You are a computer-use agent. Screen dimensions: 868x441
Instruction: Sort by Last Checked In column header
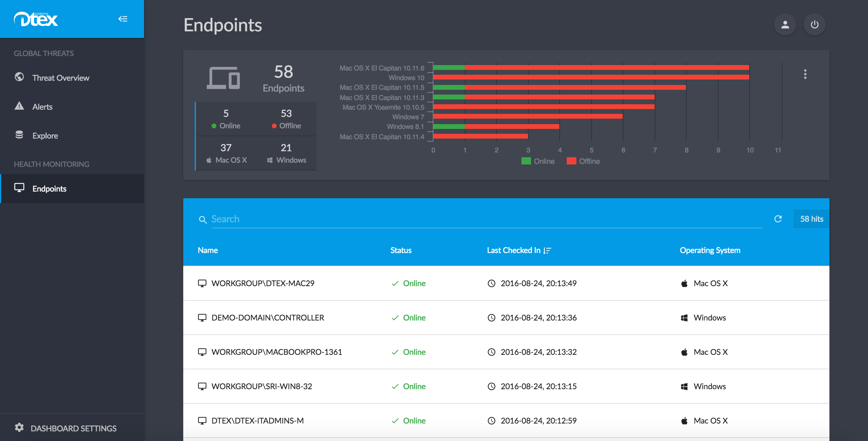click(519, 250)
